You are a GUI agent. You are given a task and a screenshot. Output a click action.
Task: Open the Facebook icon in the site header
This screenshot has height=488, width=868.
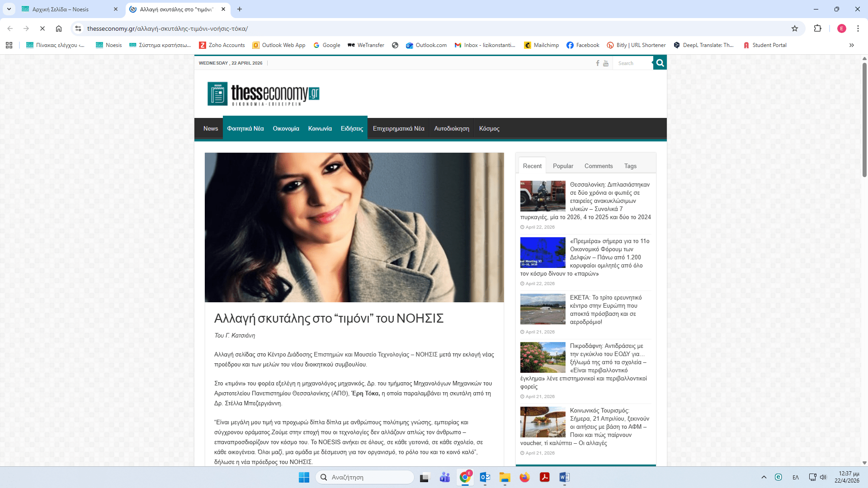coord(598,63)
